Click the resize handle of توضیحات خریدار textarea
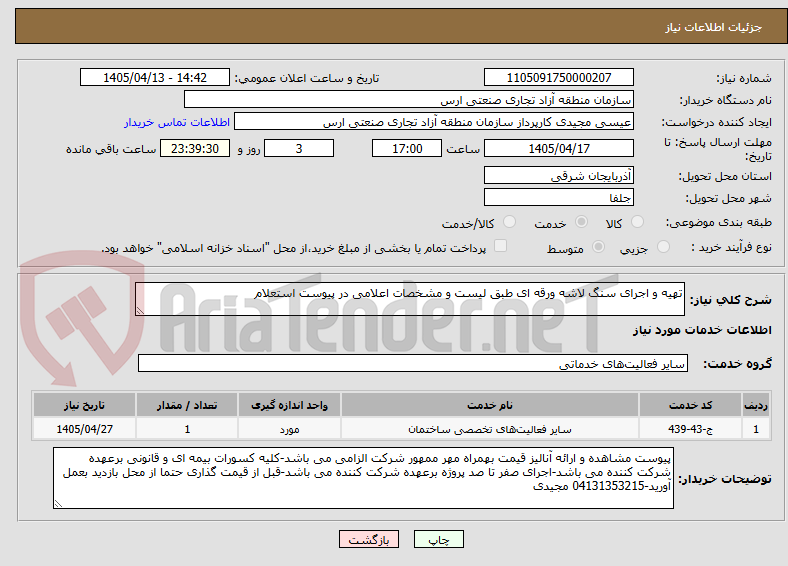788x566 pixels. click(x=58, y=504)
